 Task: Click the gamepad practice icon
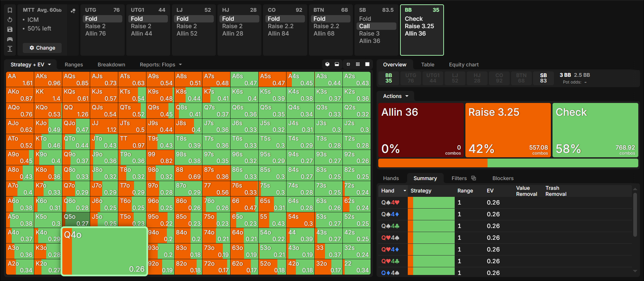10,39
